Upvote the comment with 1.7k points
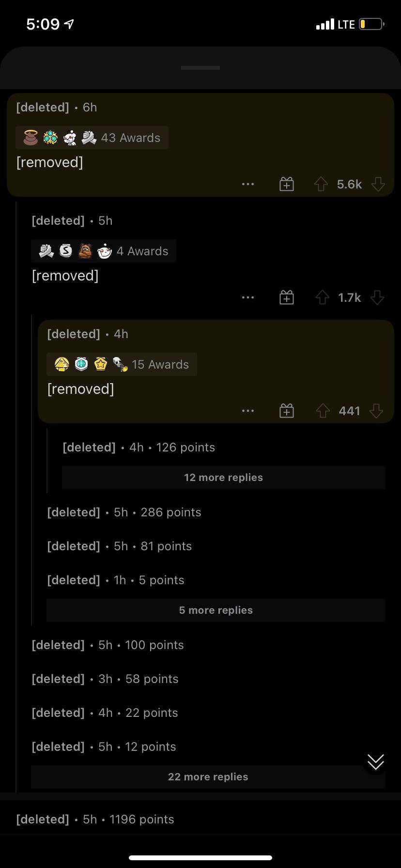The height and width of the screenshot is (868, 401). 322,297
